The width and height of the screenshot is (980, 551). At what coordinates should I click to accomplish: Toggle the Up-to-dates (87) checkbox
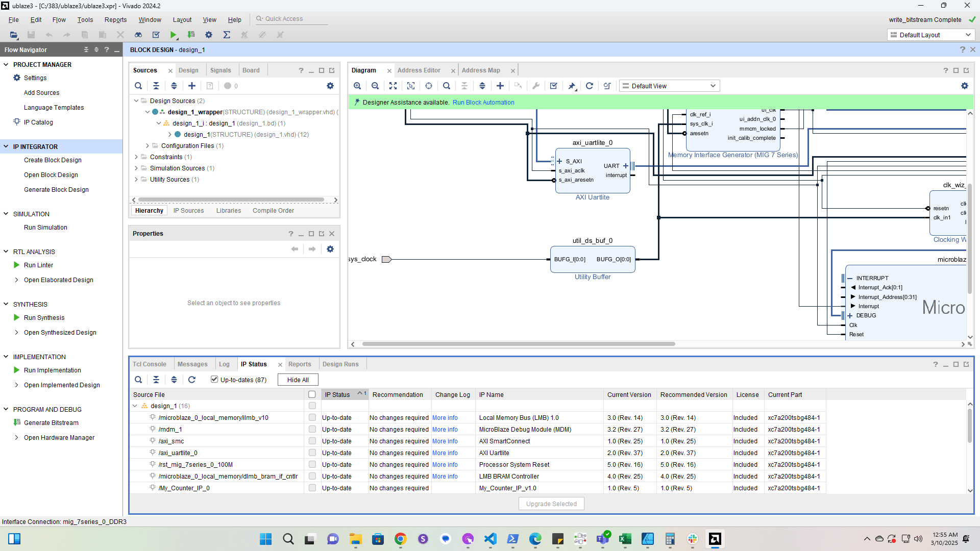(214, 379)
